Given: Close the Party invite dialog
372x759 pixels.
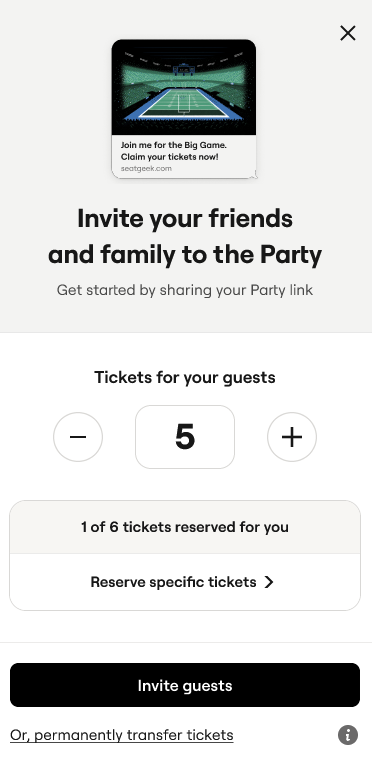Looking at the screenshot, I should pyautogui.click(x=348, y=33).
